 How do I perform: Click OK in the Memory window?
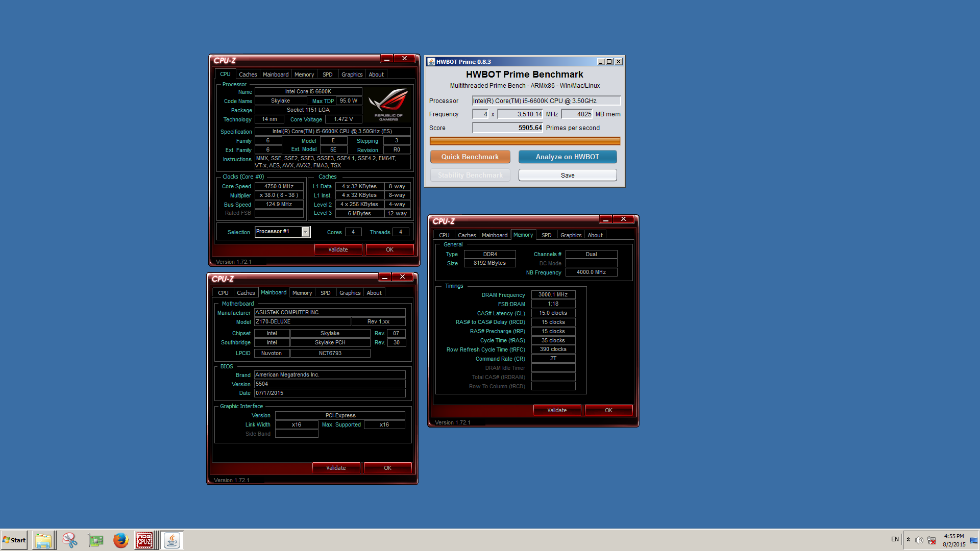[x=608, y=410]
